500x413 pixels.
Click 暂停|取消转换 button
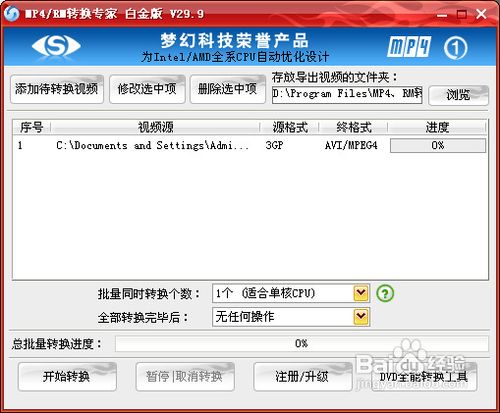[185, 377]
